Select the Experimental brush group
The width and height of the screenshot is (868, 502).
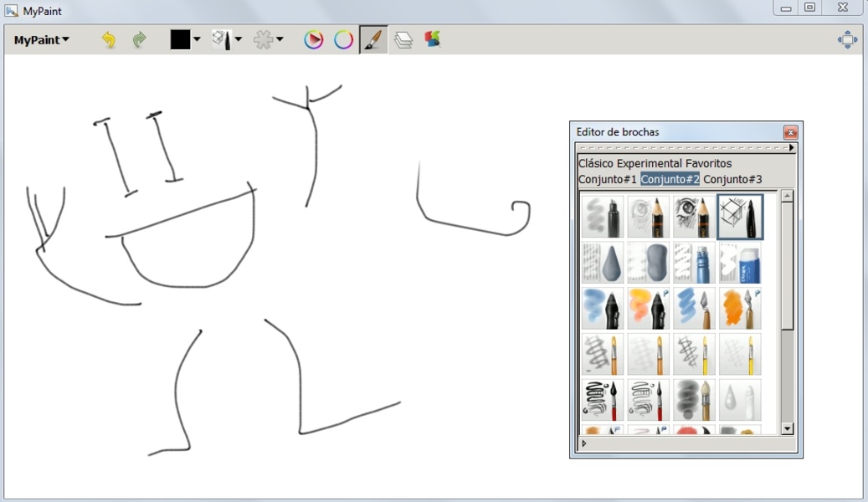click(x=650, y=163)
